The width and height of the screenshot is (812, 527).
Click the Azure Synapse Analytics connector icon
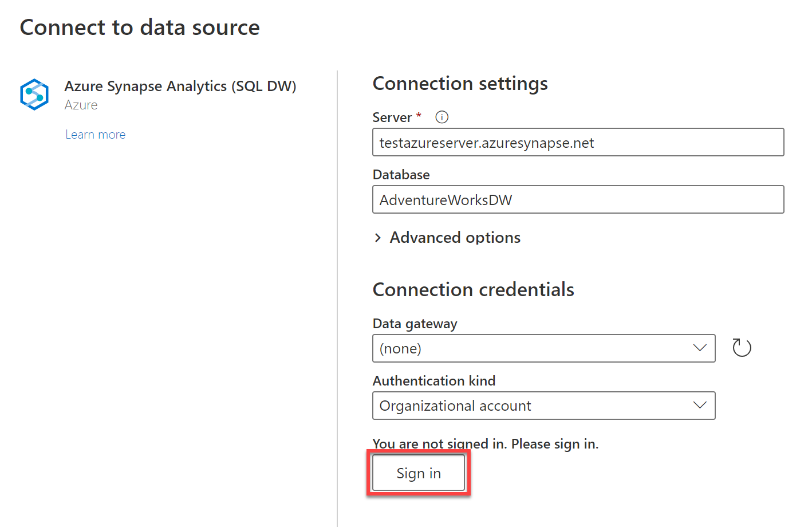click(x=34, y=95)
